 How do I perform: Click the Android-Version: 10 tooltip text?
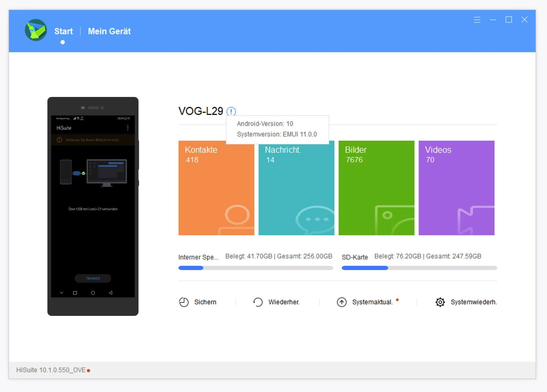(265, 124)
